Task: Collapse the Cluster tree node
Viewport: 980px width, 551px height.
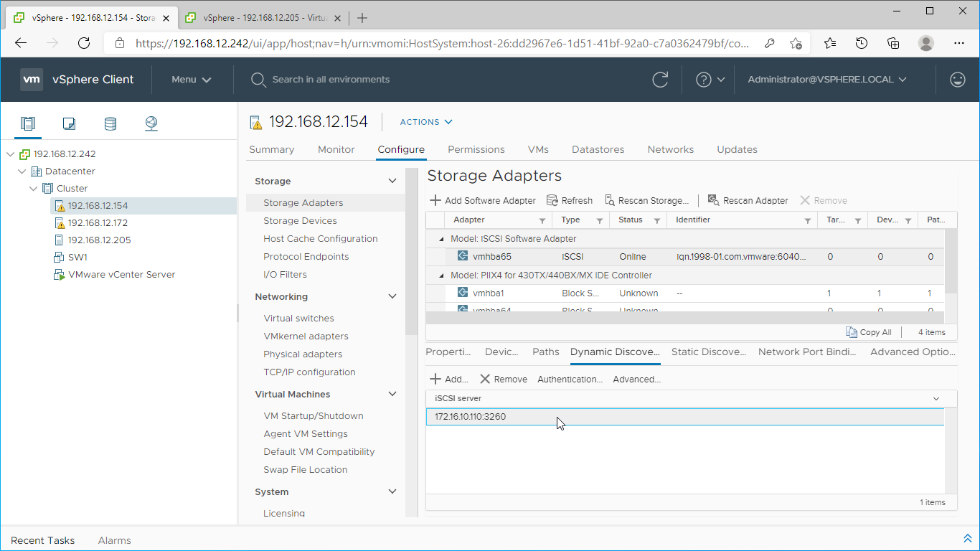Action: click(x=34, y=189)
